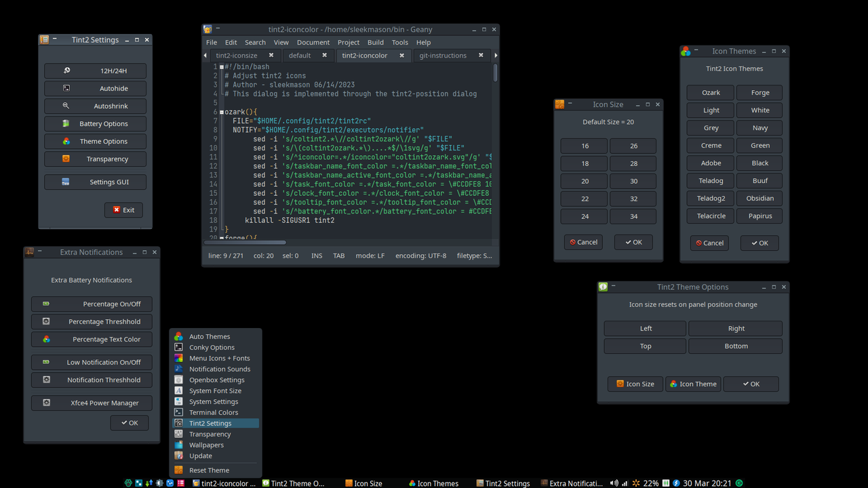868x488 pixels.
Task: Close the git-instructions tab in Geany
Action: (481, 56)
